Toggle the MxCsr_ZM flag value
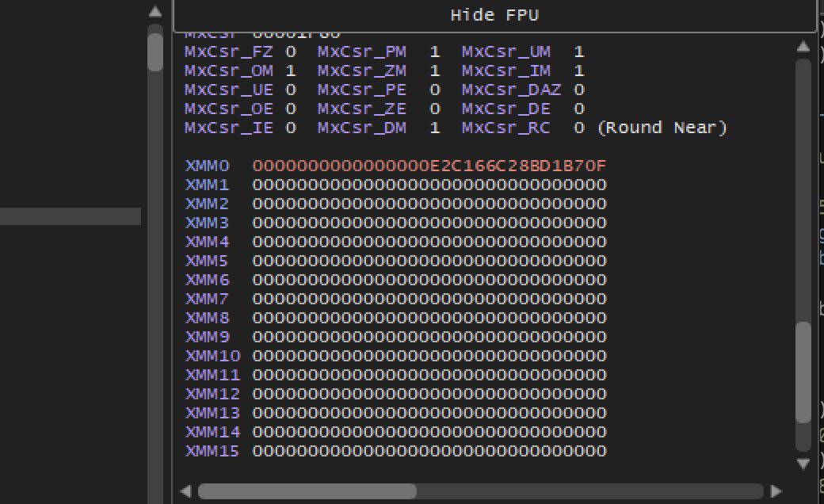The image size is (824, 504). pyautogui.click(x=435, y=71)
